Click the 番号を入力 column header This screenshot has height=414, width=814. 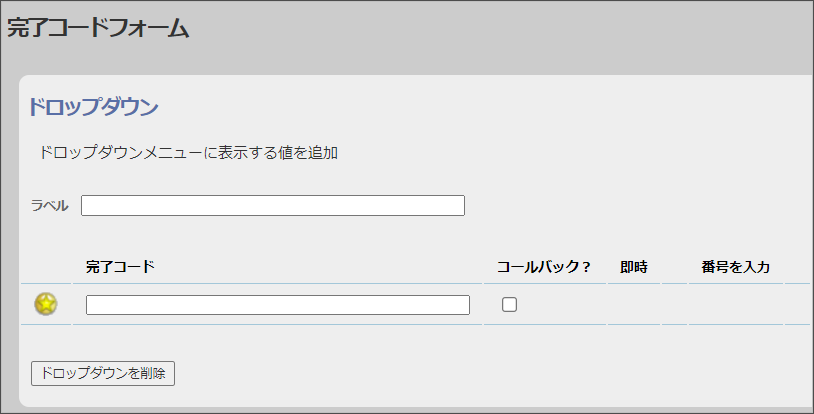(x=735, y=267)
